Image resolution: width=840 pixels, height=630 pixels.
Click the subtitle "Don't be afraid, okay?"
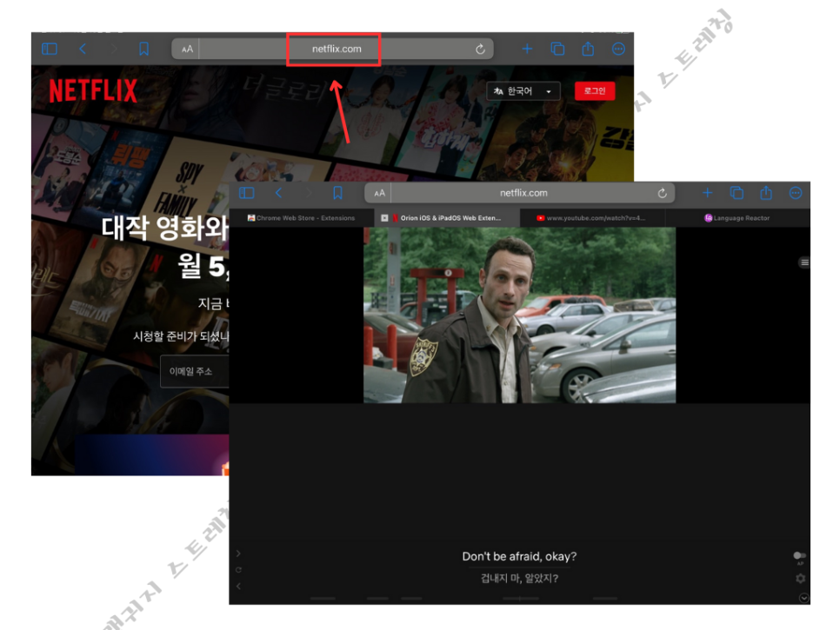coord(519,557)
